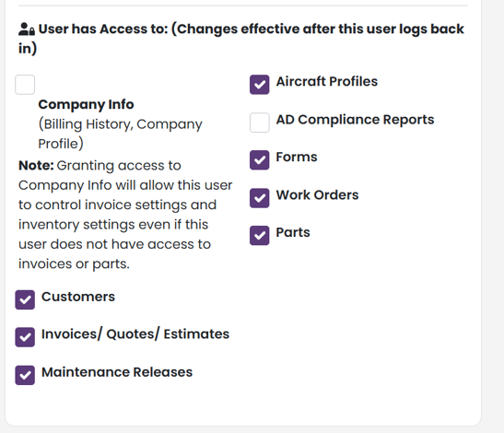The width and height of the screenshot is (504, 433).
Task: Click the Company Info bold label text
Action: click(x=86, y=105)
